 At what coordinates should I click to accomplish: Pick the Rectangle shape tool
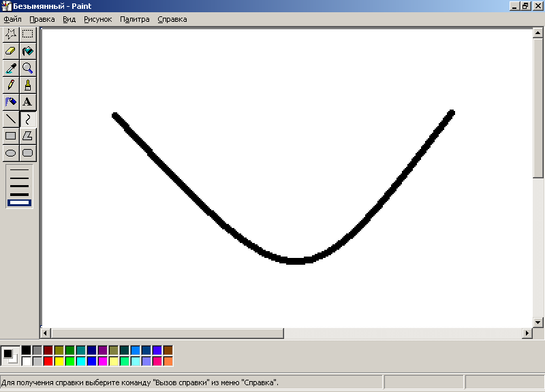[x=11, y=136]
